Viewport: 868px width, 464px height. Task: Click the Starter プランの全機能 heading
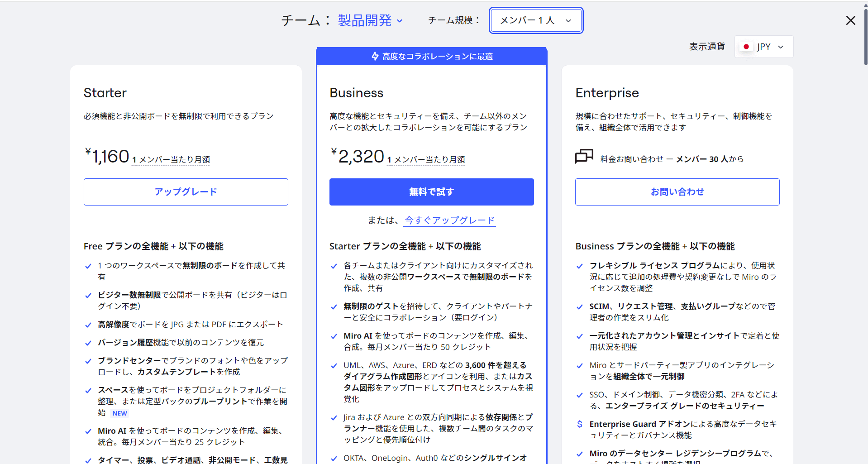pos(405,246)
